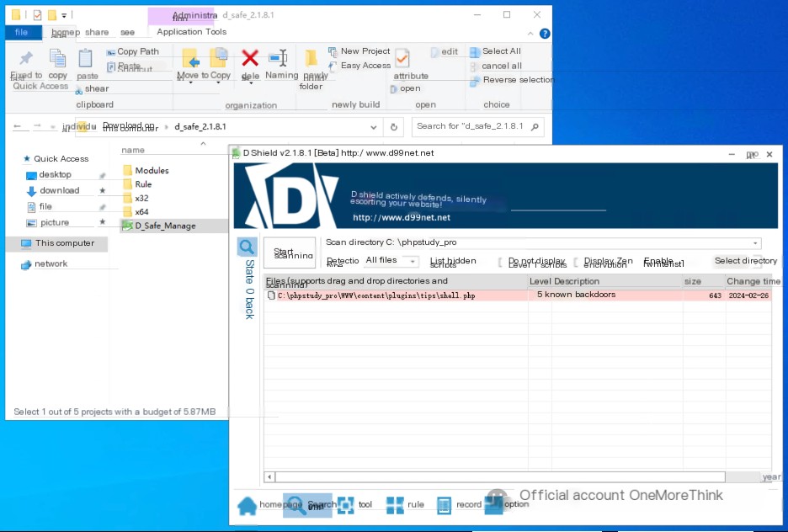Click the open command in ribbon
Viewport: 788px width, 532px height.
[406, 88]
